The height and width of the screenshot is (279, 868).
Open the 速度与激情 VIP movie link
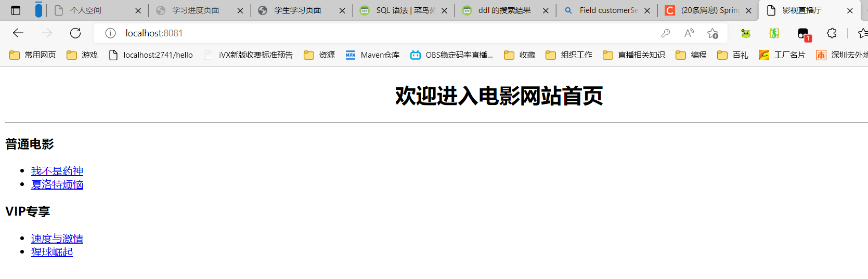coord(57,238)
